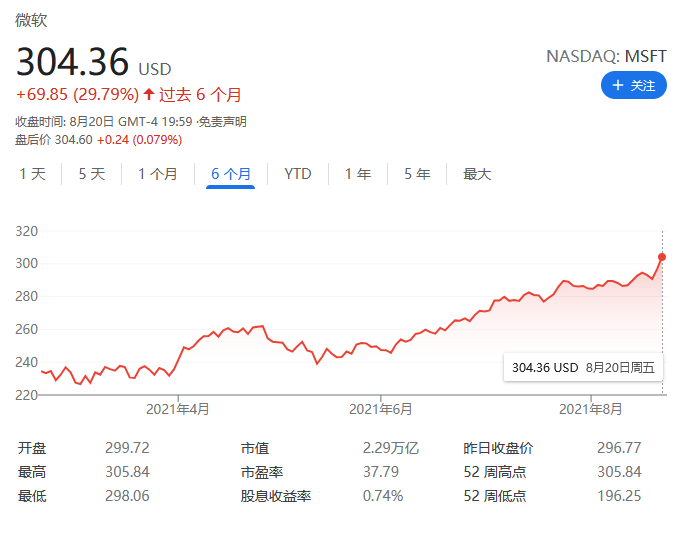Click the 260 y-axis label

pos(26,329)
